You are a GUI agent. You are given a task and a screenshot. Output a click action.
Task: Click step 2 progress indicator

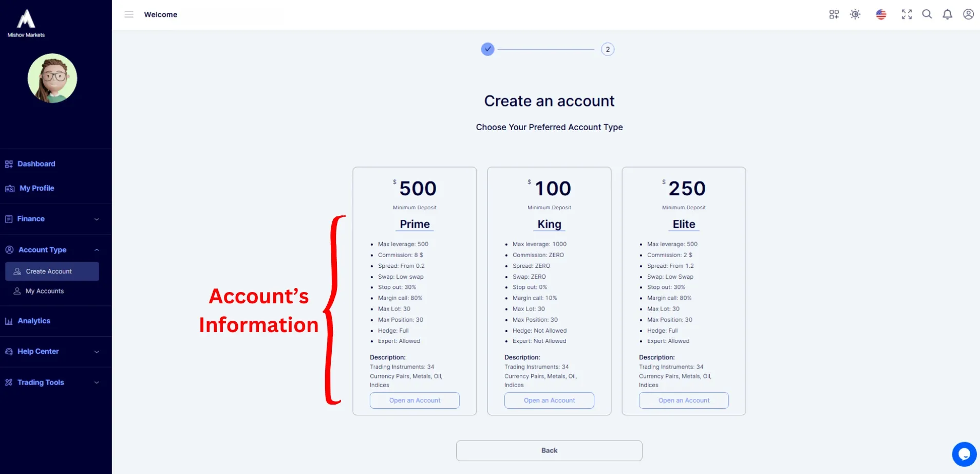tap(608, 49)
